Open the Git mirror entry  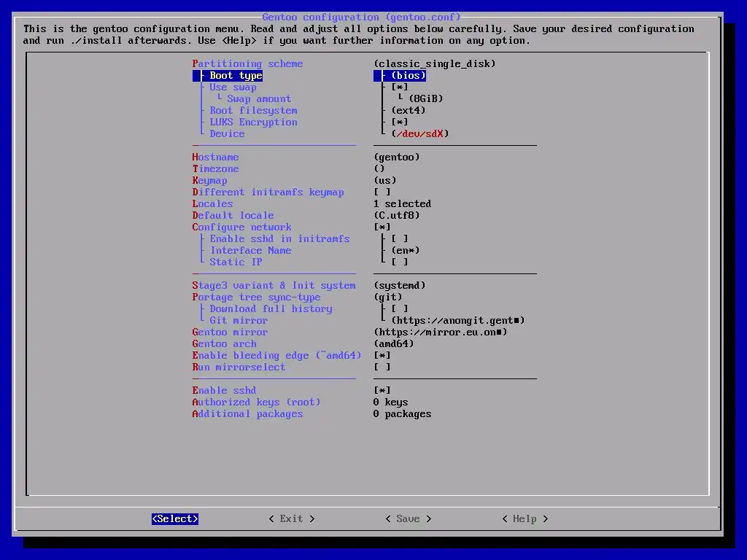coord(239,321)
